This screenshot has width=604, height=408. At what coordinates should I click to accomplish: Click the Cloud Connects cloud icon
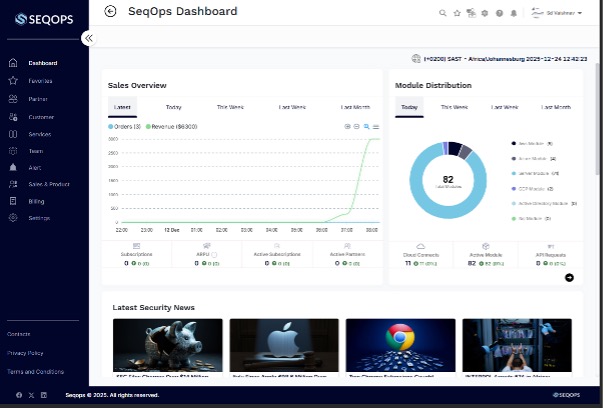(420, 246)
